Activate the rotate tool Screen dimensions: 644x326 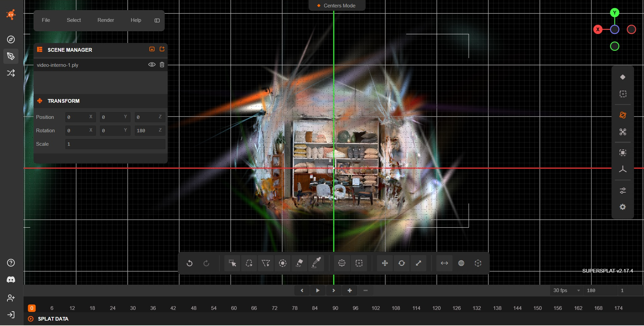(401, 264)
